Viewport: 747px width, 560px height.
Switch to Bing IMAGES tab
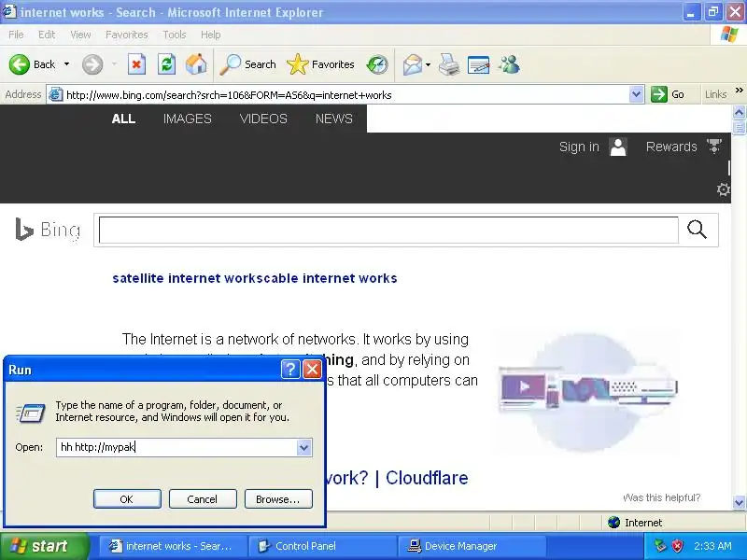click(188, 119)
